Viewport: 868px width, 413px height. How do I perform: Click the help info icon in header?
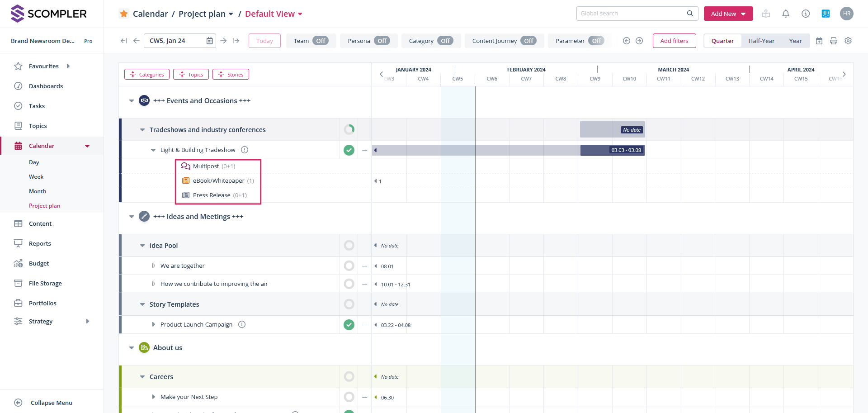coord(806,14)
